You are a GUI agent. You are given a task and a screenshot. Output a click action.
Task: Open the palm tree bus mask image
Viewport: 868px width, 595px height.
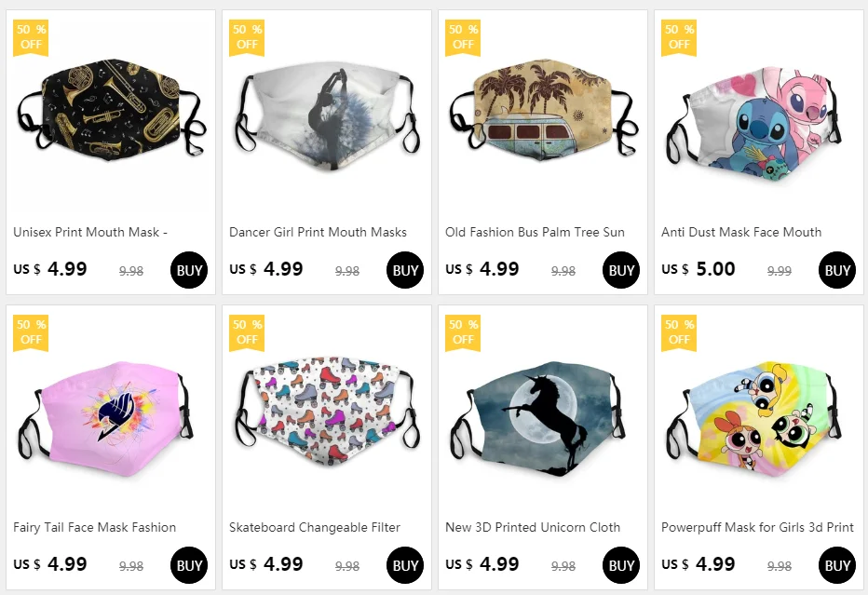click(x=542, y=109)
